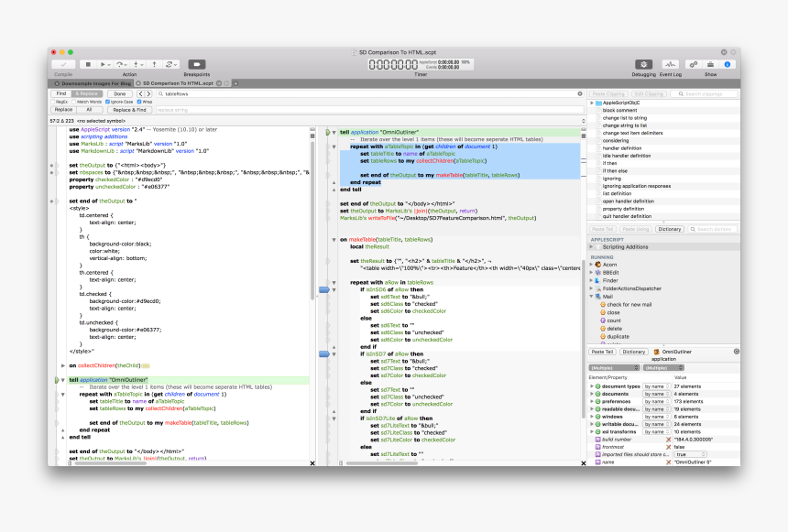Open the Event Log
The image size is (788, 532).
(x=670, y=64)
